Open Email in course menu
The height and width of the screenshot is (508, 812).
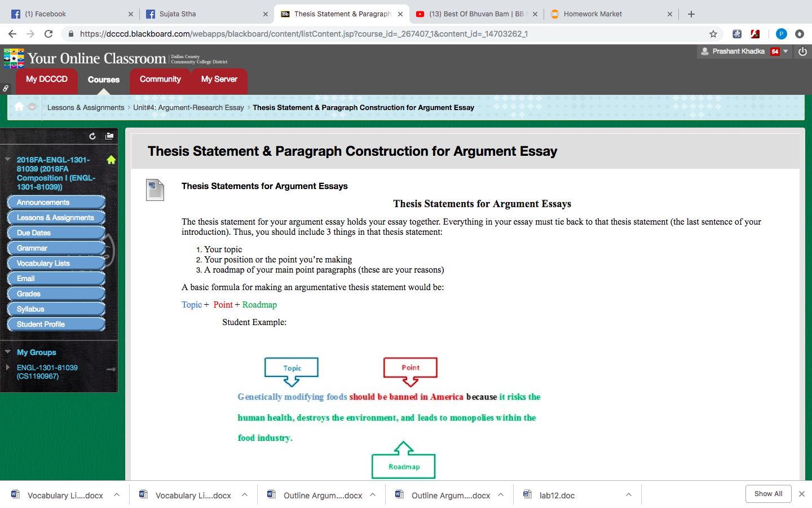(x=56, y=278)
